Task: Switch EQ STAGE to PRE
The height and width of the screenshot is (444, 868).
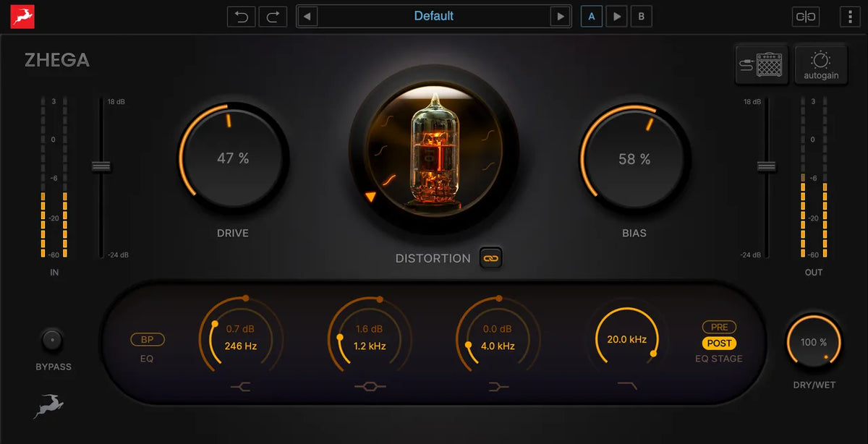Action: (718, 326)
